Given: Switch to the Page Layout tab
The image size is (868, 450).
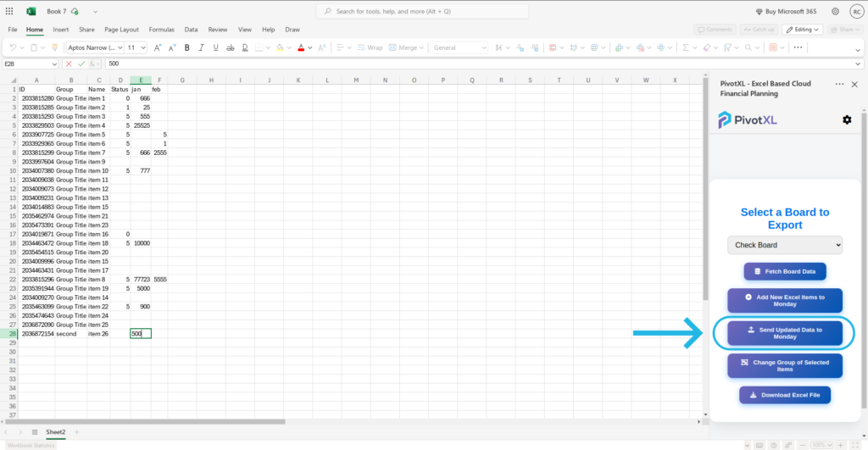Looking at the screenshot, I should [x=122, y=30].
